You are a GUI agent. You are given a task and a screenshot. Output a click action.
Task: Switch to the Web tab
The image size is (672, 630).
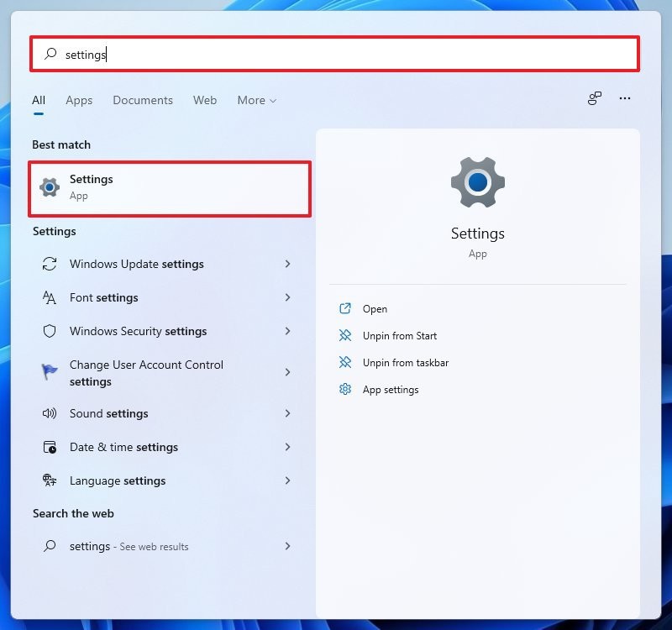(205, 100)
